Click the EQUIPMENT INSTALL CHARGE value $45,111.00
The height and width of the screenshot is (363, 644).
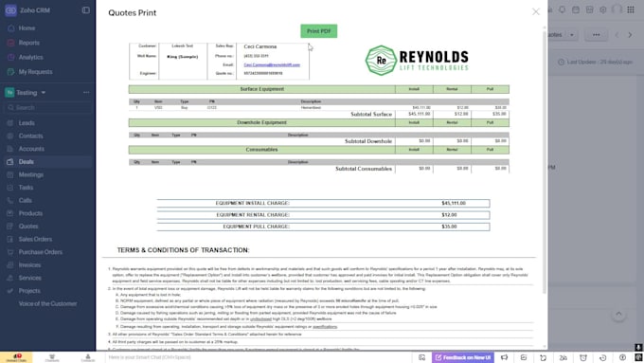point(454,203)
